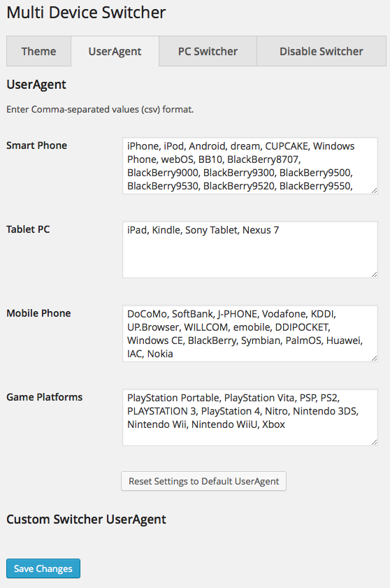
Task: Click the Game Platforms textarea resize handle
Action: click(x=374, y=443)
